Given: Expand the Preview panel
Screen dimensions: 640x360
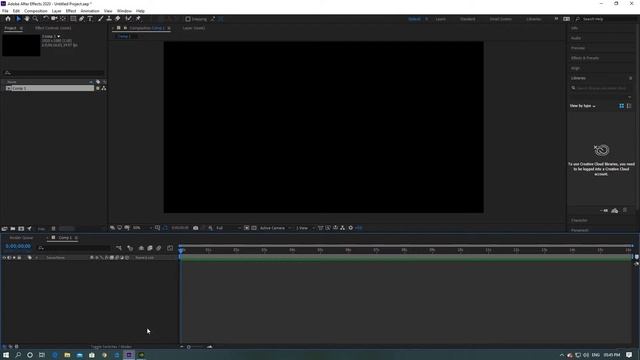Looking at the screenshot, I should coord(578,48).
